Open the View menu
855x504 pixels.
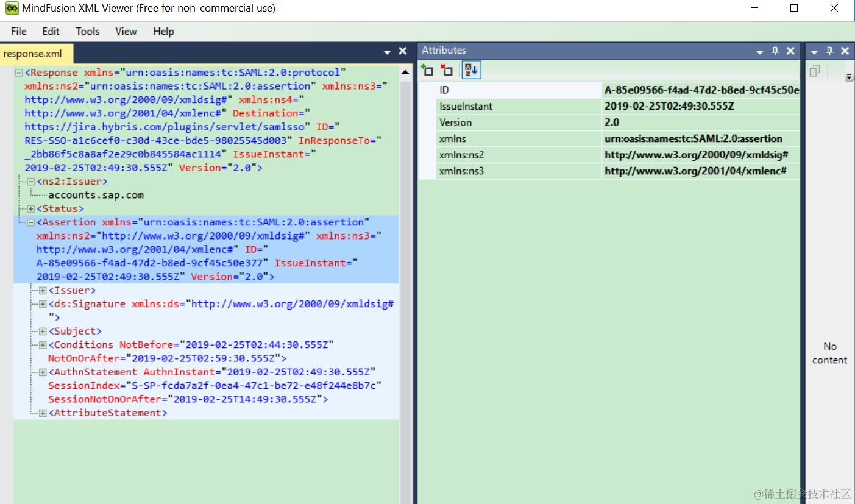tap(126, 31)
